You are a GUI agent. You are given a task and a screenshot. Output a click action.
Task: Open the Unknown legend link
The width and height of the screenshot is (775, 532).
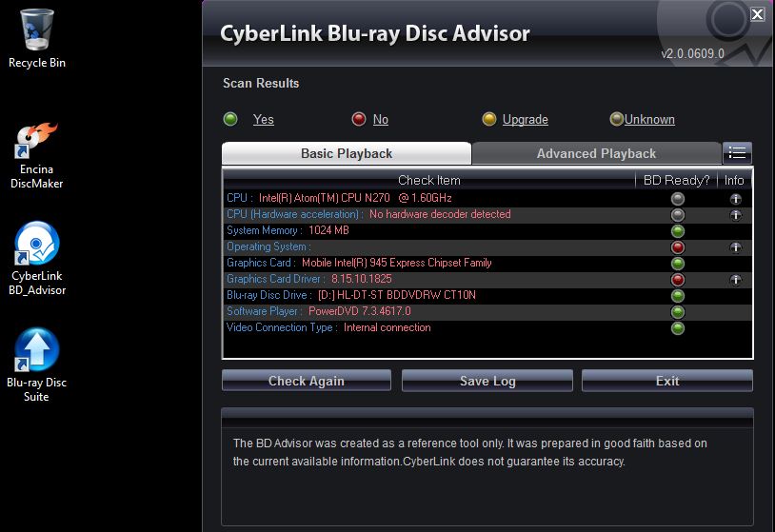[649, 120]
